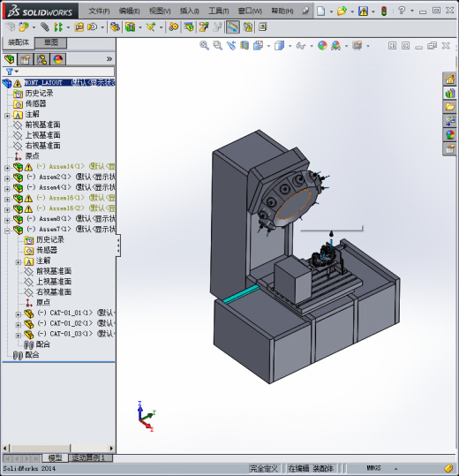Click the Section View icon

[x=245, y=46]
